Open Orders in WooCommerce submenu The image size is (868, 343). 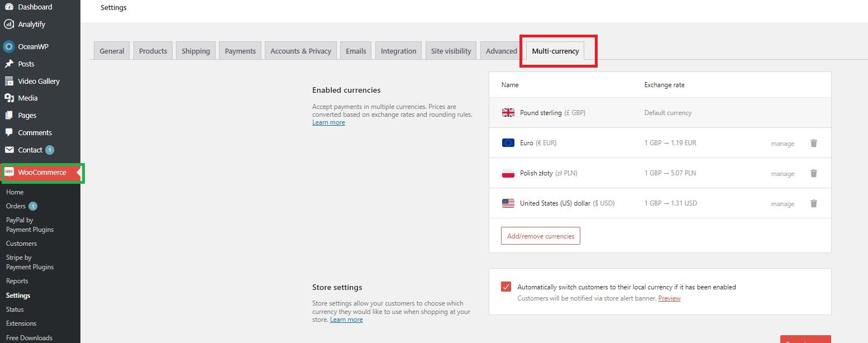(x=16, y=206)
